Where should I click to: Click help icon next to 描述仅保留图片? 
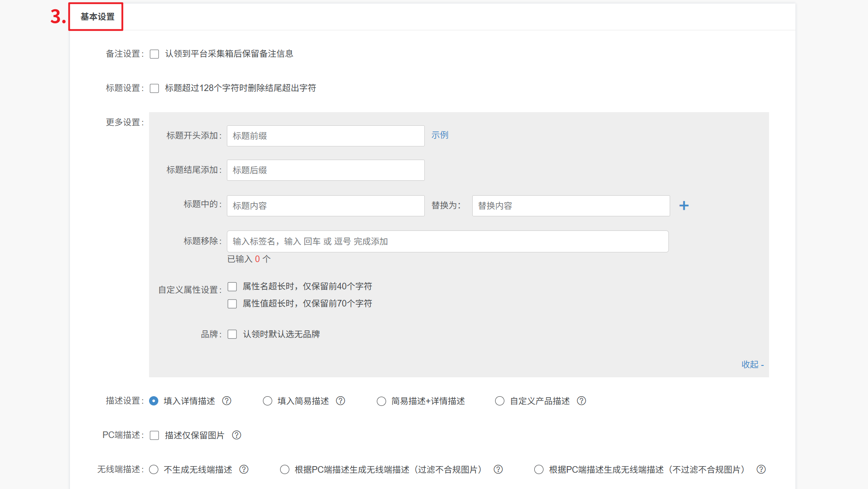(x=237, y=435)
